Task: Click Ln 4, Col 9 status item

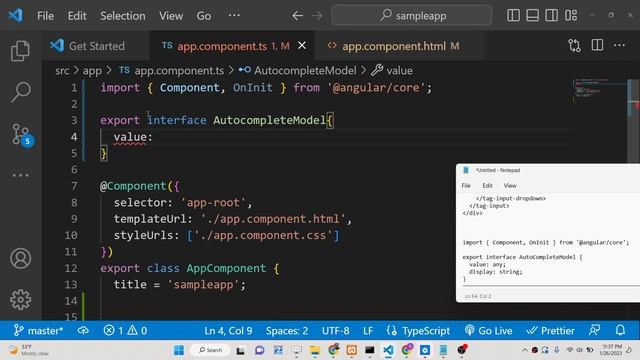Action: pos(228,331)
